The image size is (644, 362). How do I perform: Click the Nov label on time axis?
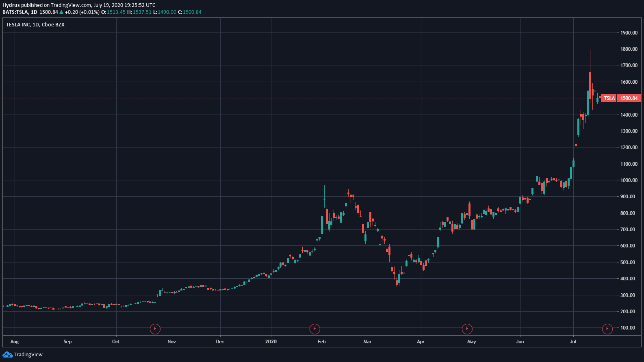click(171, 342)
